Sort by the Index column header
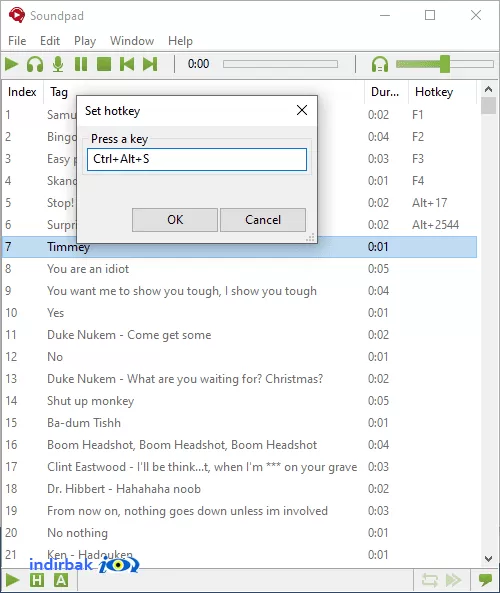Screen dimensions: 500x593 click(22, 92)
